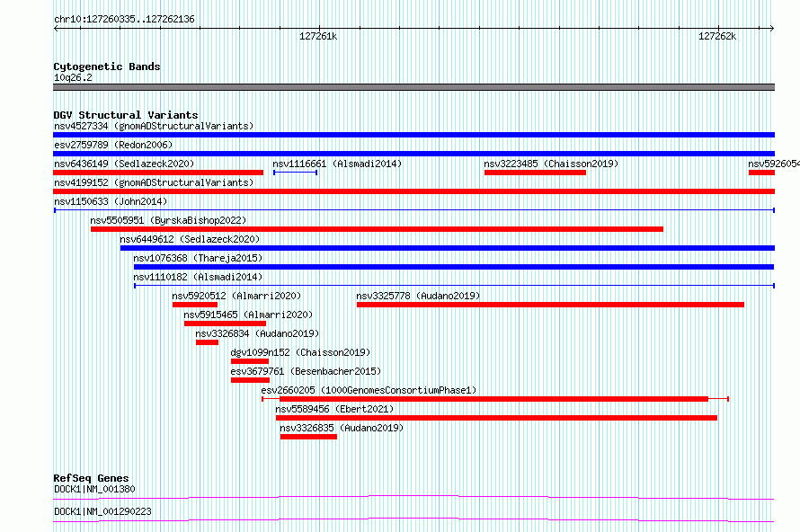Image resolution: width=800 pixels, height=532 pixels.
Task: Open the nsv3326835 (Audano2019) variant label
Action: tap(342, 428)
